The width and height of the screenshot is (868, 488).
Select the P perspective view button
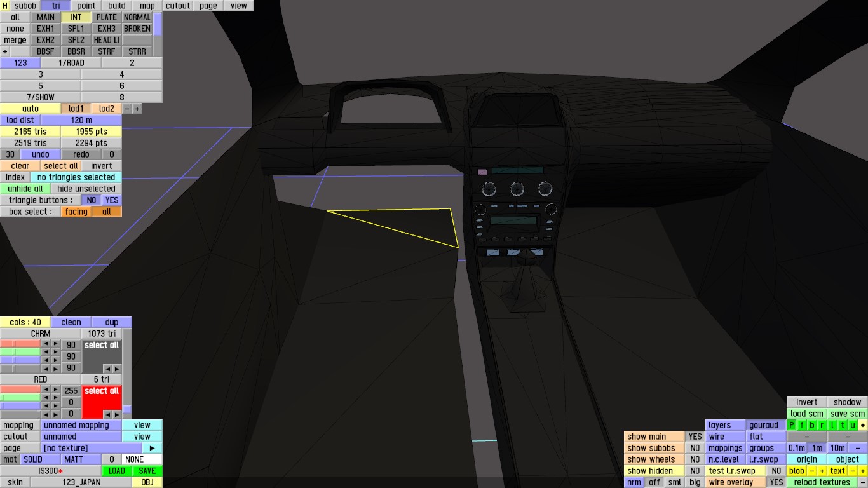tap(792, 425)
